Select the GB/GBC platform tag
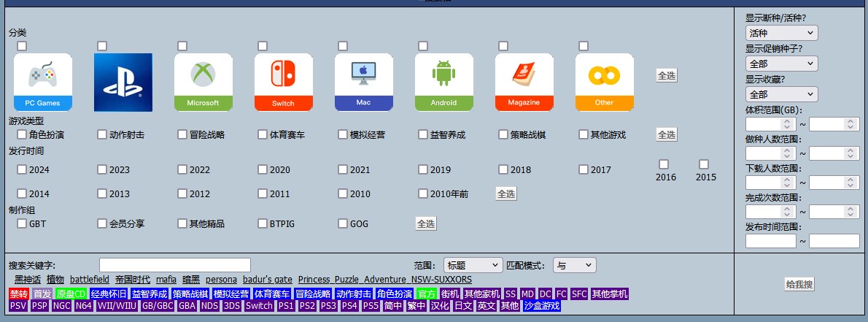 [x=158, y=305]
